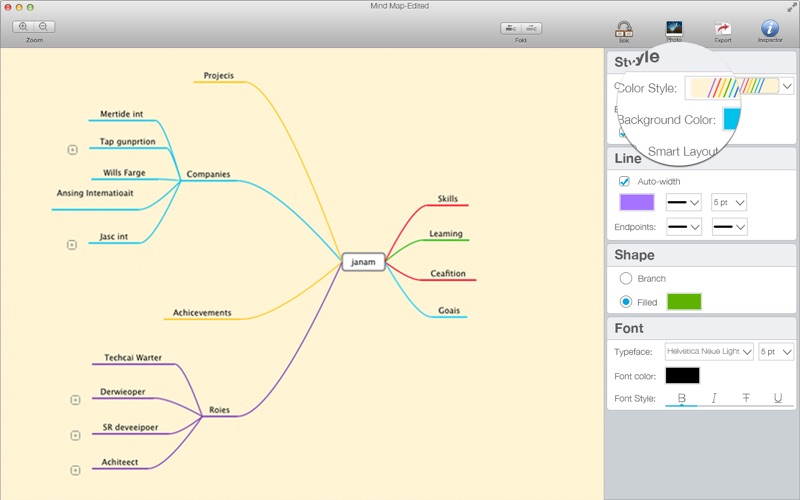Open the line width 5 pt dropdown

click(x=728, y=202)
